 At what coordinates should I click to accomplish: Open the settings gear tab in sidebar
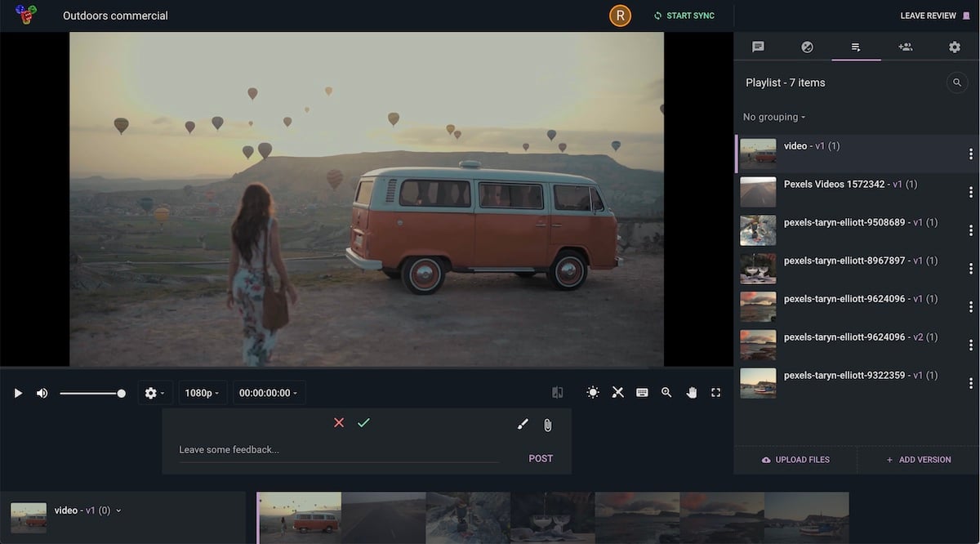(954, 47)
